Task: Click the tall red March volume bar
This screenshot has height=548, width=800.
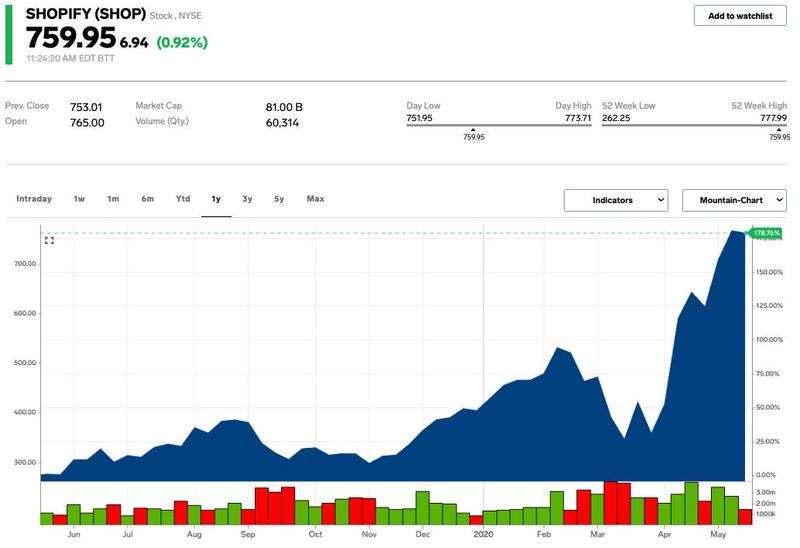Action: coord(610,503)
